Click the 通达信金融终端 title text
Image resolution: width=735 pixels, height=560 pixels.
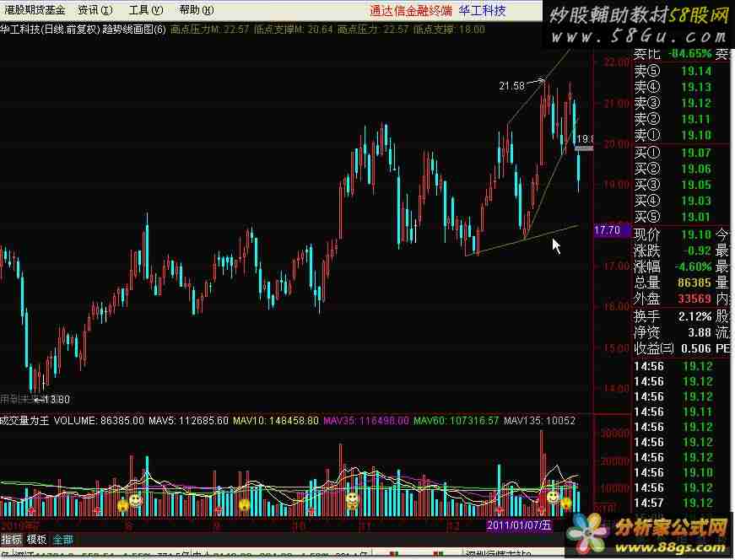411,11
